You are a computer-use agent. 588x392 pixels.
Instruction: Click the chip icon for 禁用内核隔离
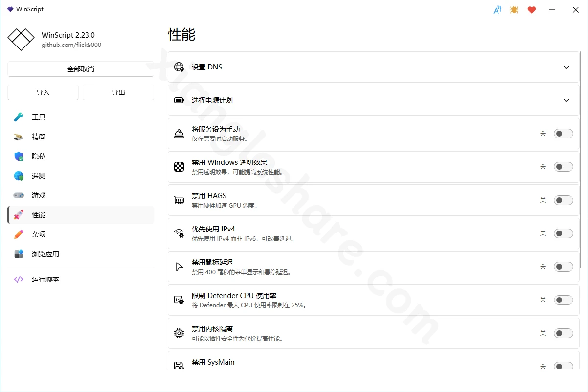click(179, 333)
